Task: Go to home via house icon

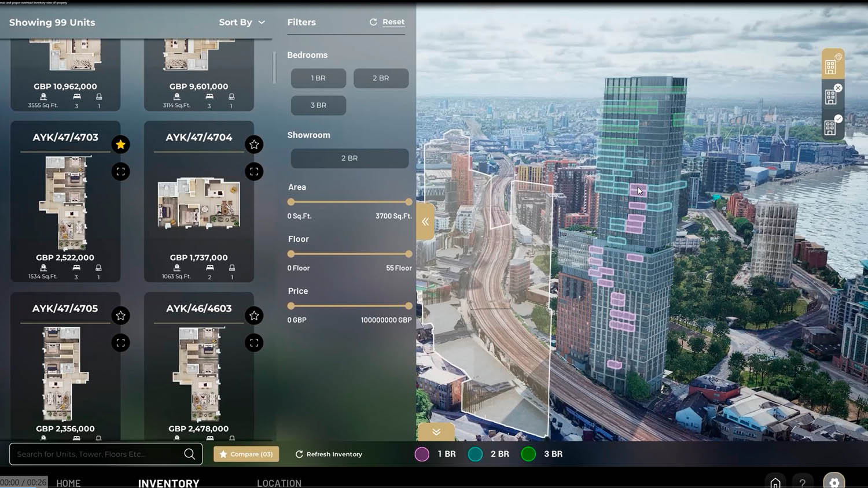Action: pos(775,482)
